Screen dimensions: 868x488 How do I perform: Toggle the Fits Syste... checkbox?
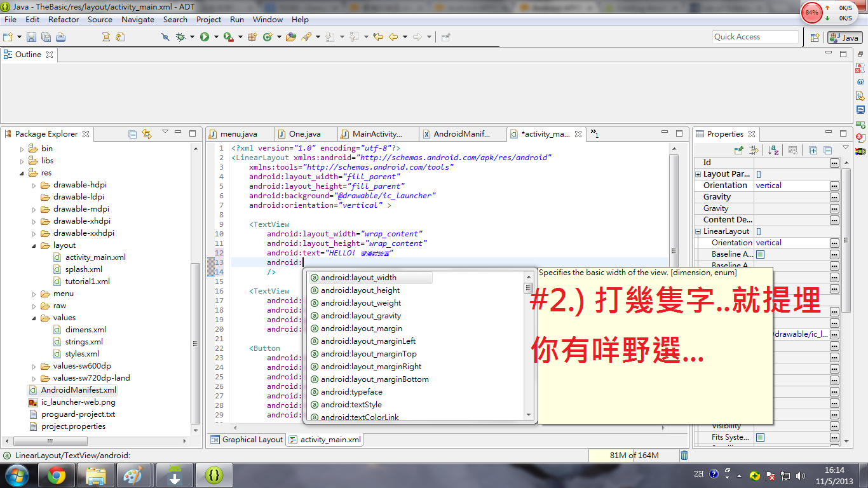tap(760, 437)
